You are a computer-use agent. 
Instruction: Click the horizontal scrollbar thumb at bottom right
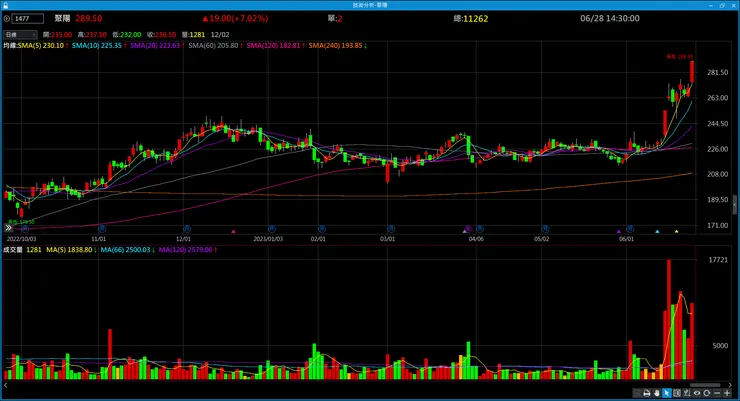coord(705,385)
